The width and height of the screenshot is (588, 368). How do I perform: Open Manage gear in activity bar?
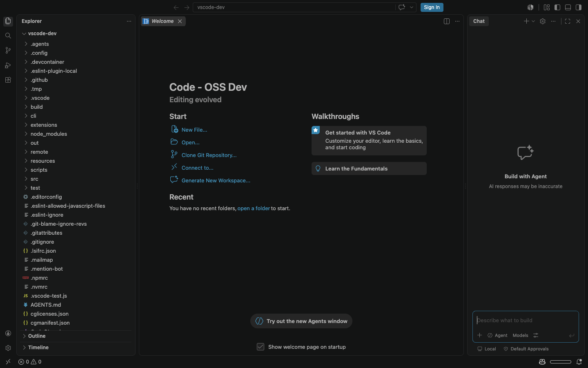(8, 348)
